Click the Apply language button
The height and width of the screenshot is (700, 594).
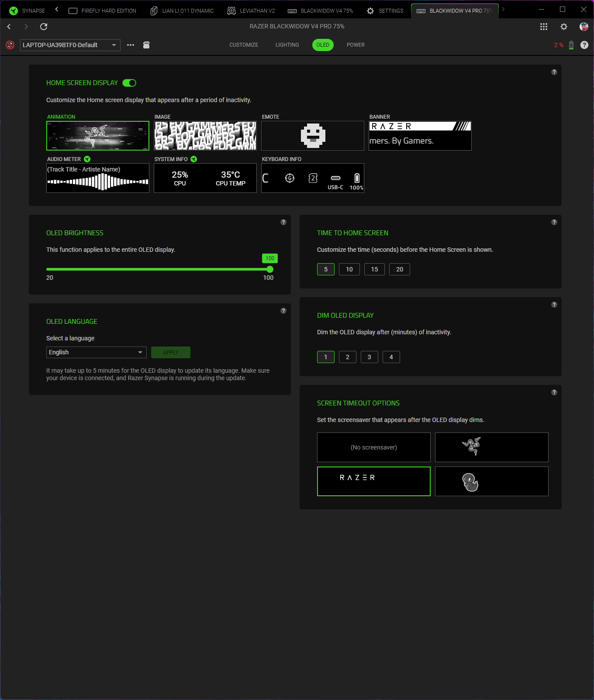point(171,352)
